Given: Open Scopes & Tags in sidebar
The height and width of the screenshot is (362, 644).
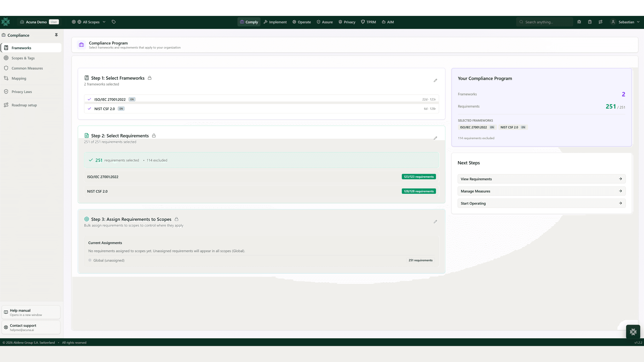Looking at the screenshot, I should [x=31, y=58].
